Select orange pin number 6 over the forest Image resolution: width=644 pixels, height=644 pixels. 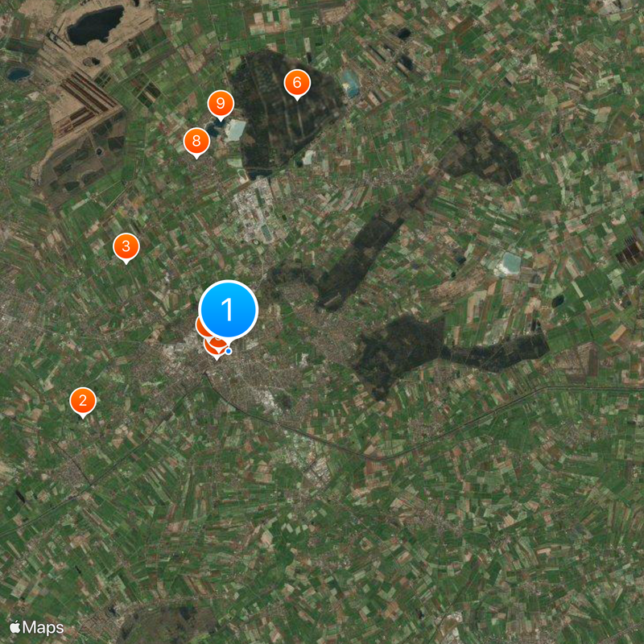point(297,84)
